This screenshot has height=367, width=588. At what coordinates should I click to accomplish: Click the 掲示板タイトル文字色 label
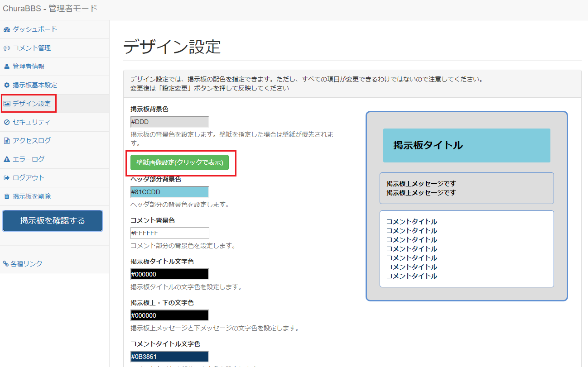click(x=162, y=262)
